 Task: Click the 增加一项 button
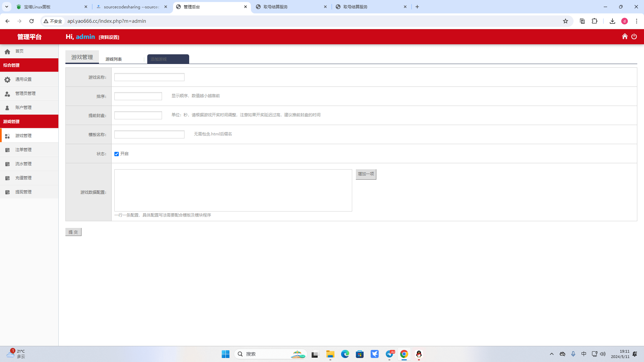point(366,174)
